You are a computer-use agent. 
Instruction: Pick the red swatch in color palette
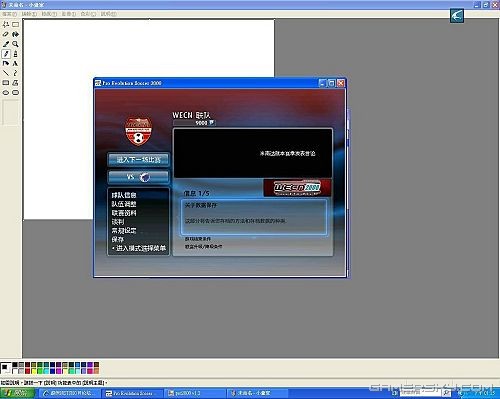tap(27, 371)
